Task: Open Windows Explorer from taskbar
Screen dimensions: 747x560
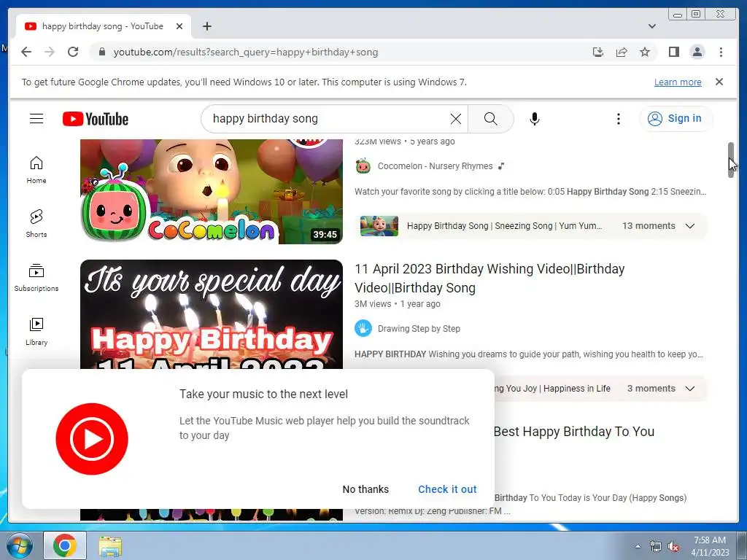Action: point(110,545)
